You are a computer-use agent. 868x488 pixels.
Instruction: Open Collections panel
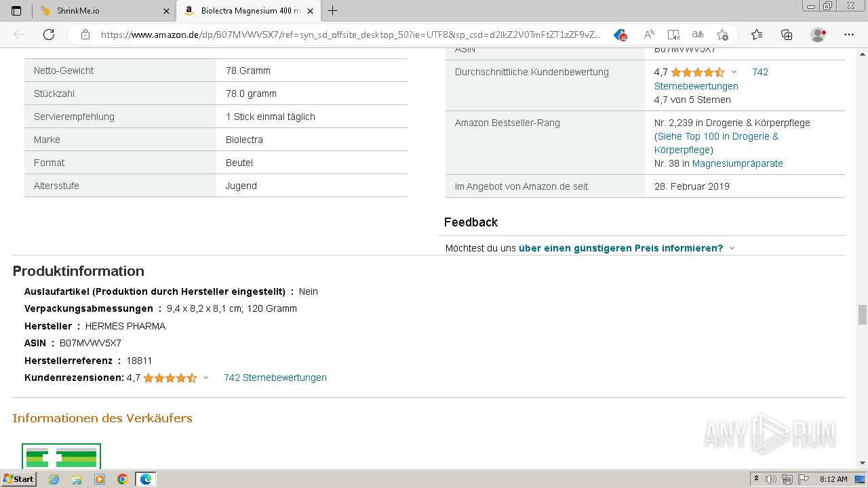click(x=787, y=35)
